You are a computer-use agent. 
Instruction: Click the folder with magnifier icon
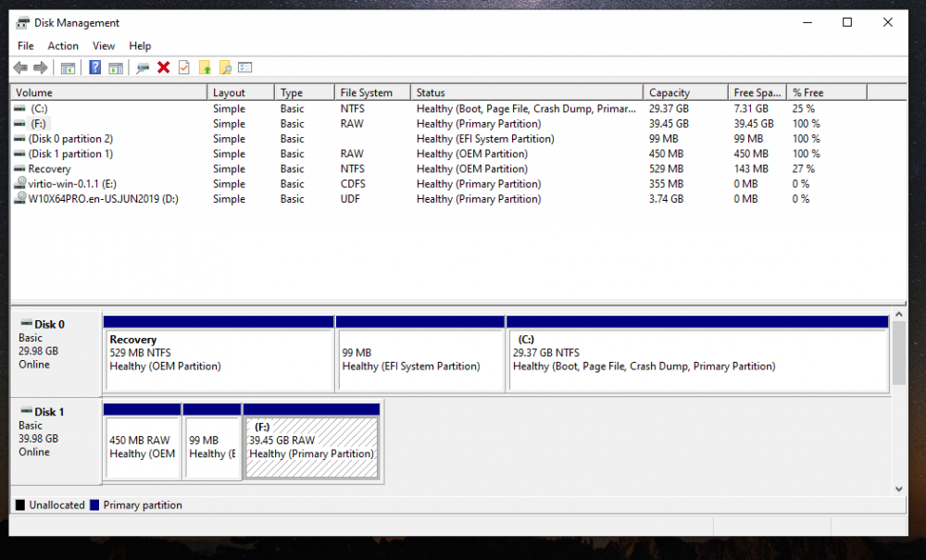(x=225, y=68)
